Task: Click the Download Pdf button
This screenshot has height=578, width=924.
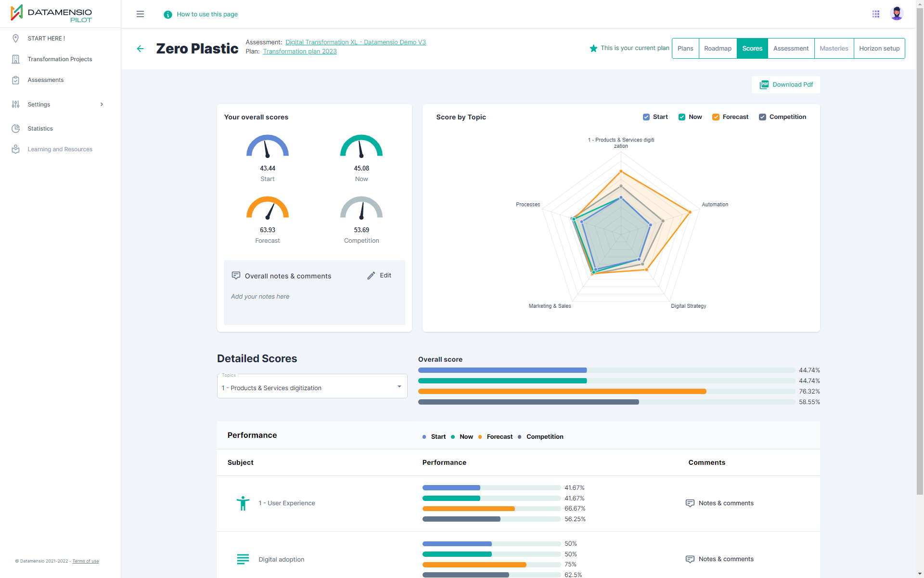Action: tap(786, 85)
